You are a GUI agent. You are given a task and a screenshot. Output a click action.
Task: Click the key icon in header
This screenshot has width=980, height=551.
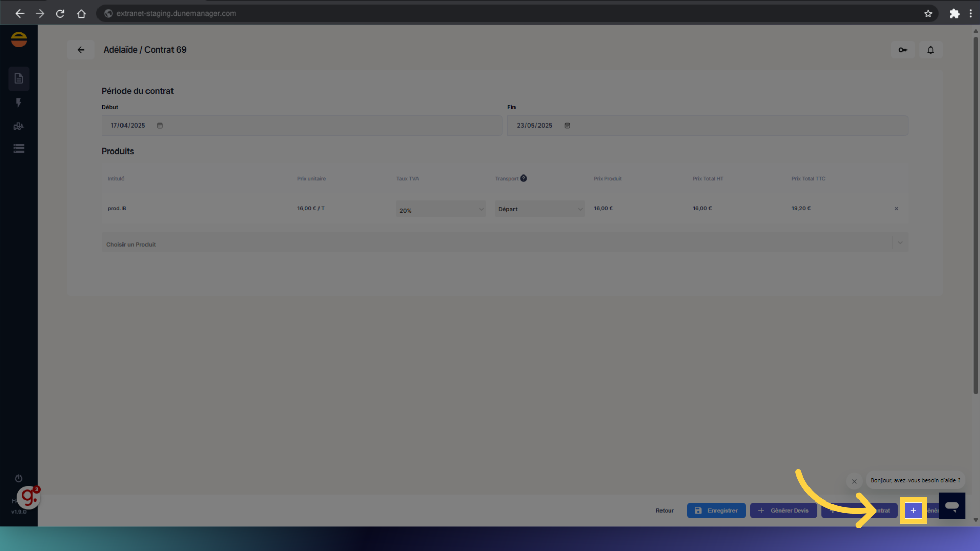902,50
